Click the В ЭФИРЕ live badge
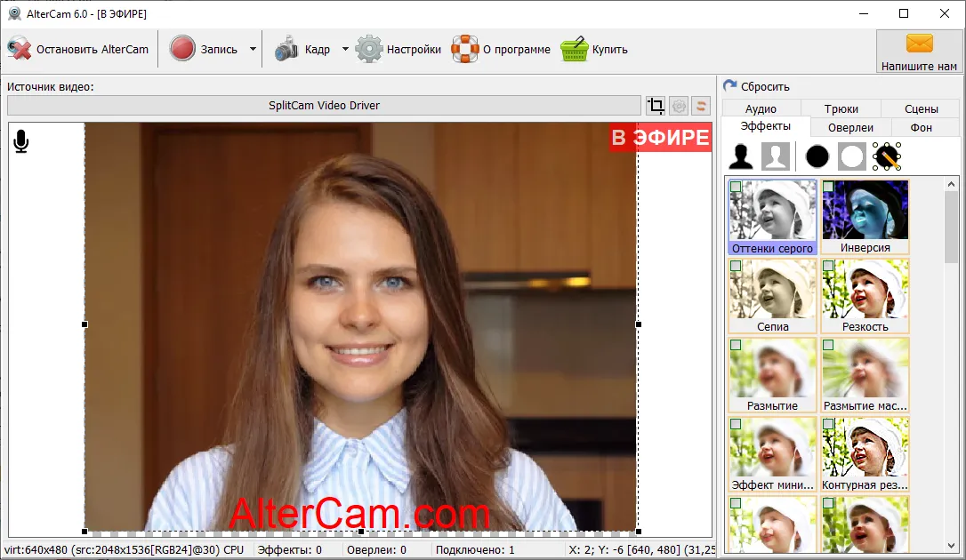 click(660, 137)
